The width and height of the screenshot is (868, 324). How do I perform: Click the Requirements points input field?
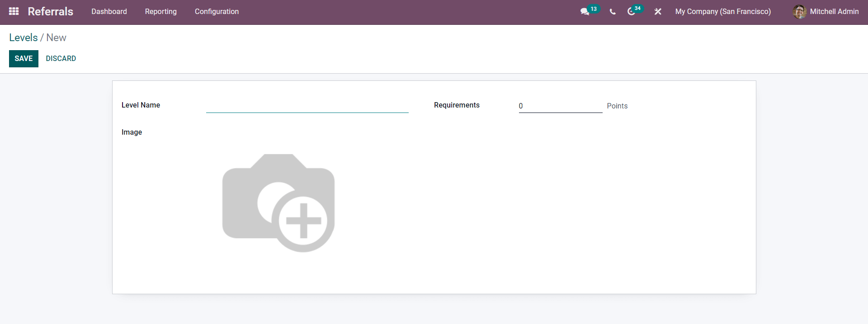[x=561, y=106]
